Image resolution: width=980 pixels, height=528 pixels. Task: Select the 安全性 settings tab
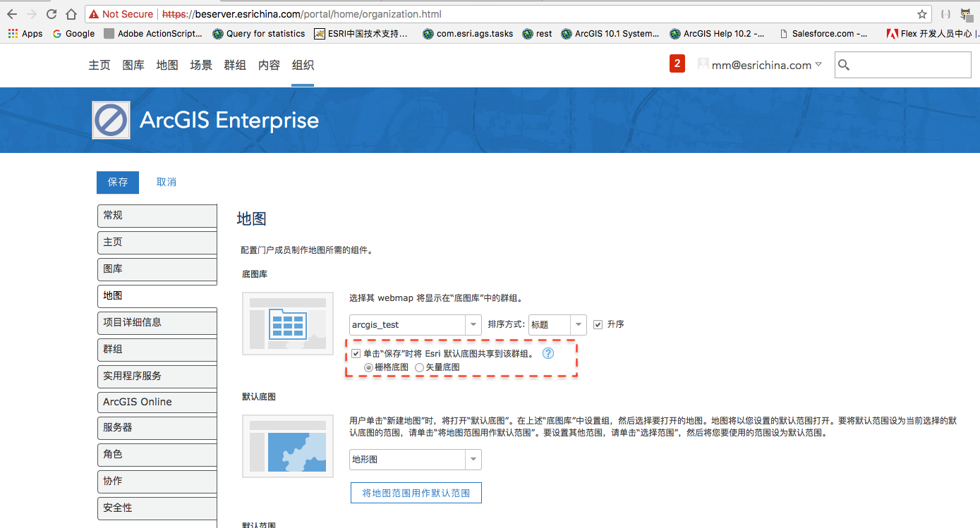pyautogui.click(x=157, y=508)
